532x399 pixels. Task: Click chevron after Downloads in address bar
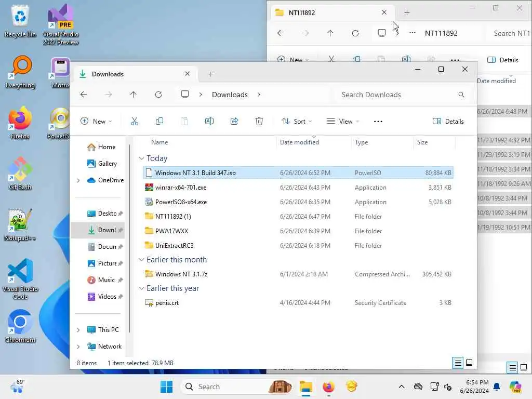(259, 95)
